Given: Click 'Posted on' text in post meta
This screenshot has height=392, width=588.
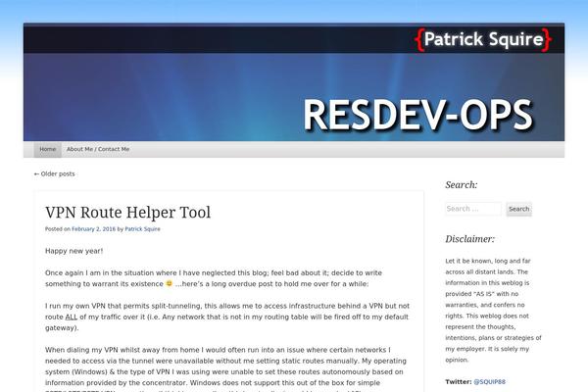Looking at the screenshot, I should 58,229.
